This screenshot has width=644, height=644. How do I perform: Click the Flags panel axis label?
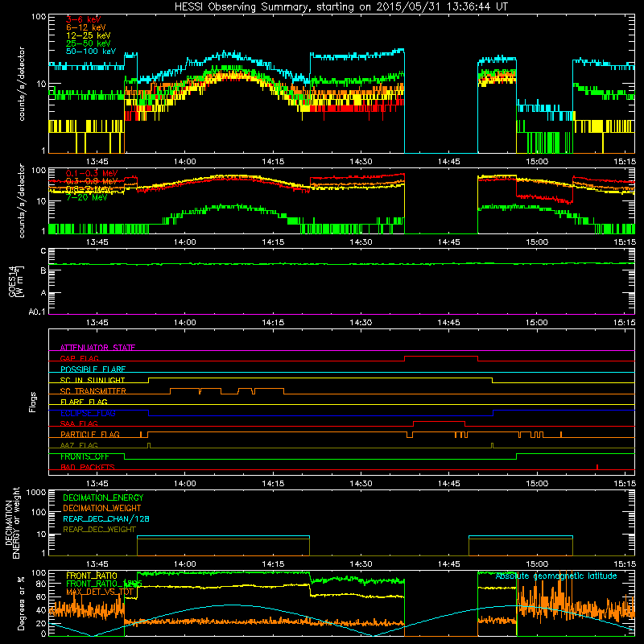click(33, 402)
